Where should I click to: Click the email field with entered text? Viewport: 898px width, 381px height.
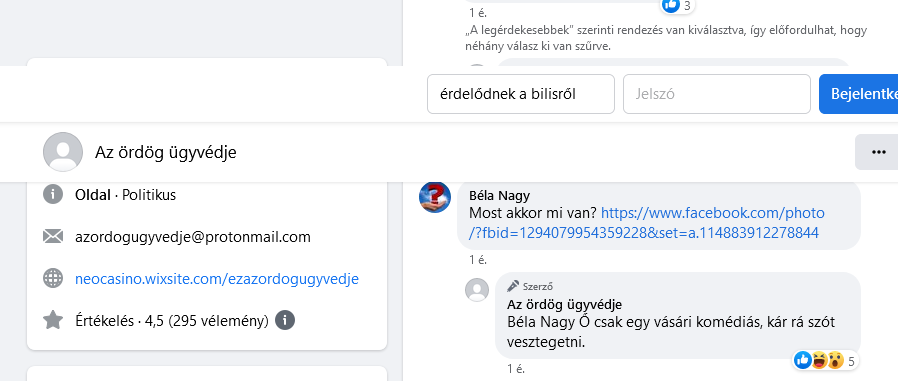pyautogui.click(x=521, y=94)
